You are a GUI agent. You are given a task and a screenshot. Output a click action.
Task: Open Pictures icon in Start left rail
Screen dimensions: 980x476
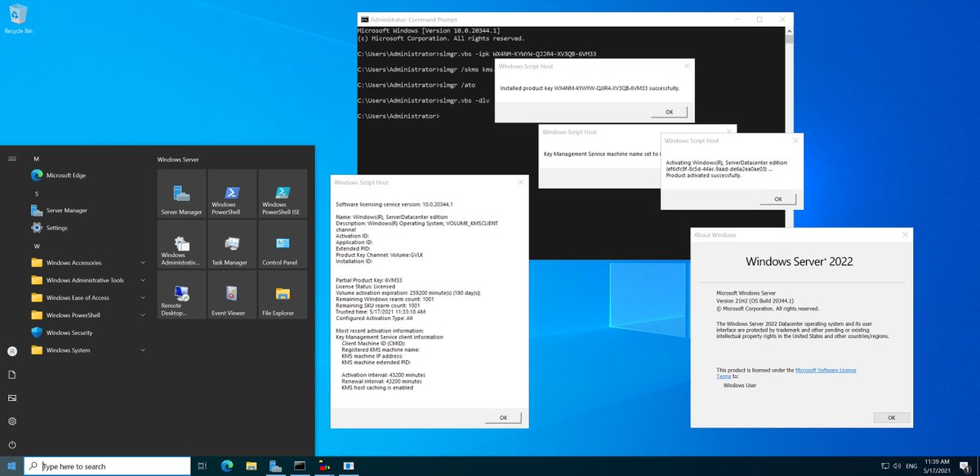coord(12,398)
